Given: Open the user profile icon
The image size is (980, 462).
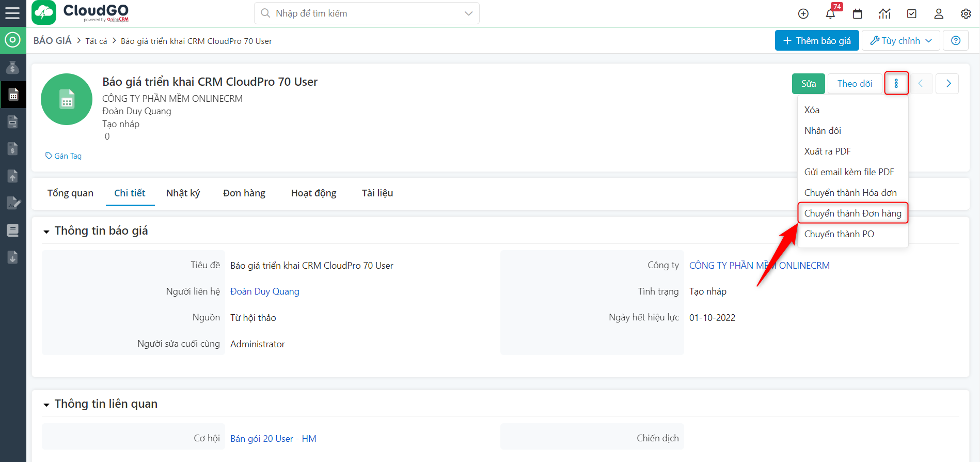Looking at the screenshot, I should [x=939, y=14].
